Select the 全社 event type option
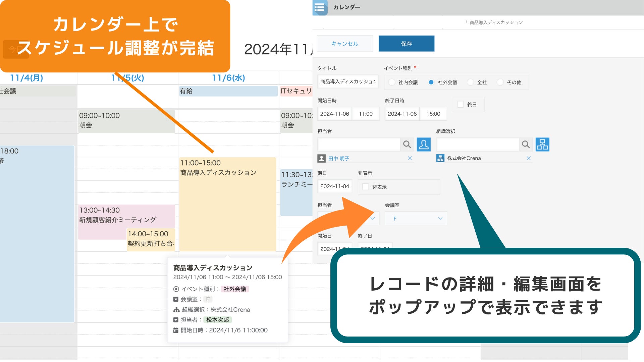 pos(471,82)
